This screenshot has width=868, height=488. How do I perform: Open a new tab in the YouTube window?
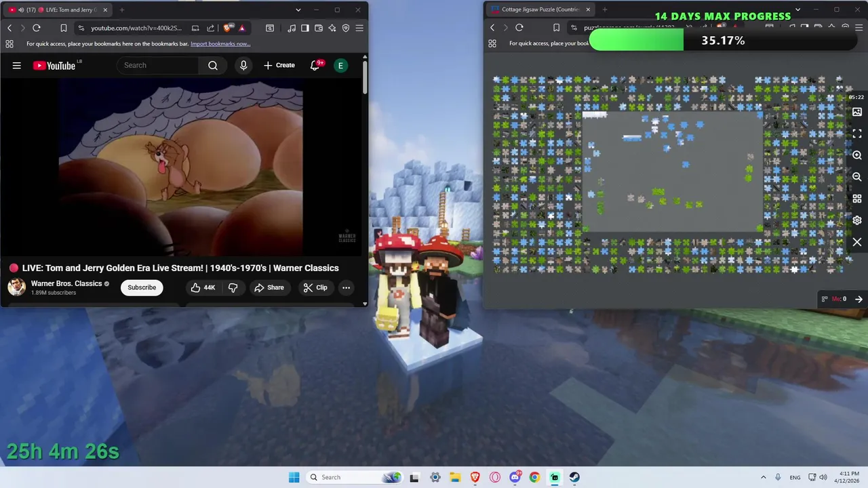click(122, 9)
